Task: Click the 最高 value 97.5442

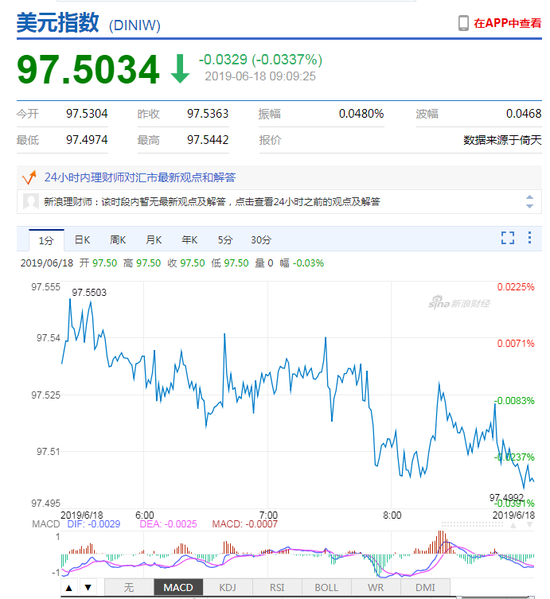Action: [x=208, y=140]
